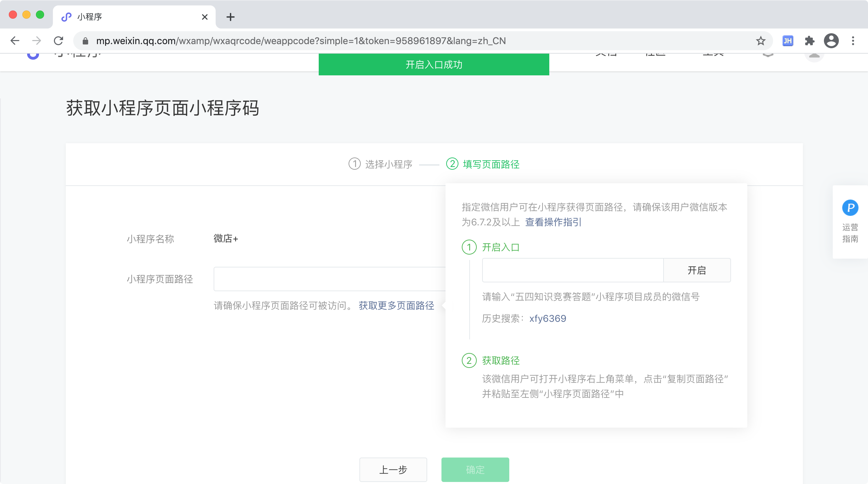This screenshot has height=484, width=868.
Task: Select history search xfy6369
Action: click(x=548, y=318)
